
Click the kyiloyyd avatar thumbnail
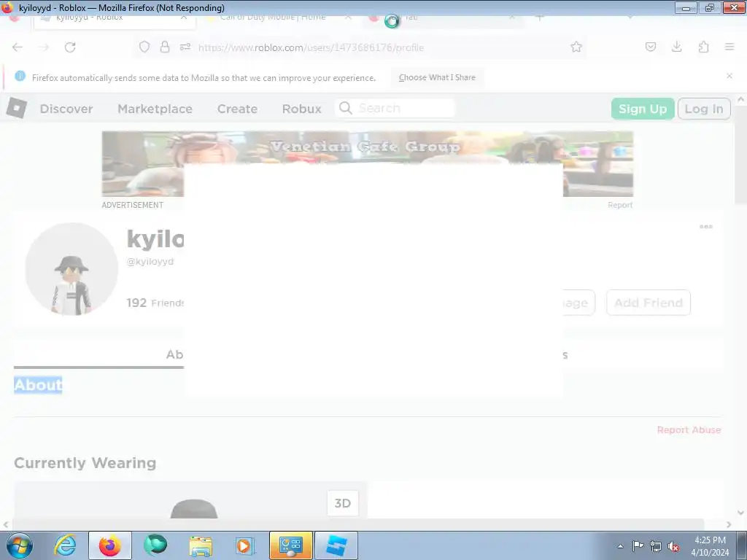71,269
